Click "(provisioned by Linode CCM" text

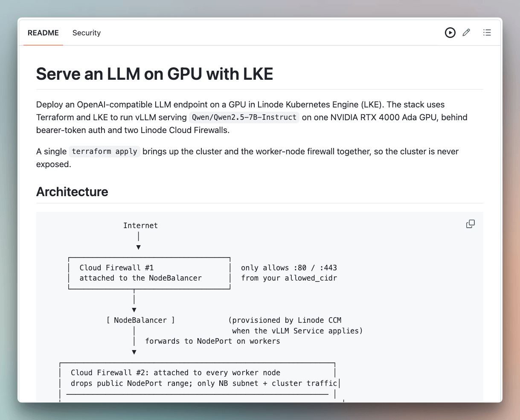pos(285,320)
